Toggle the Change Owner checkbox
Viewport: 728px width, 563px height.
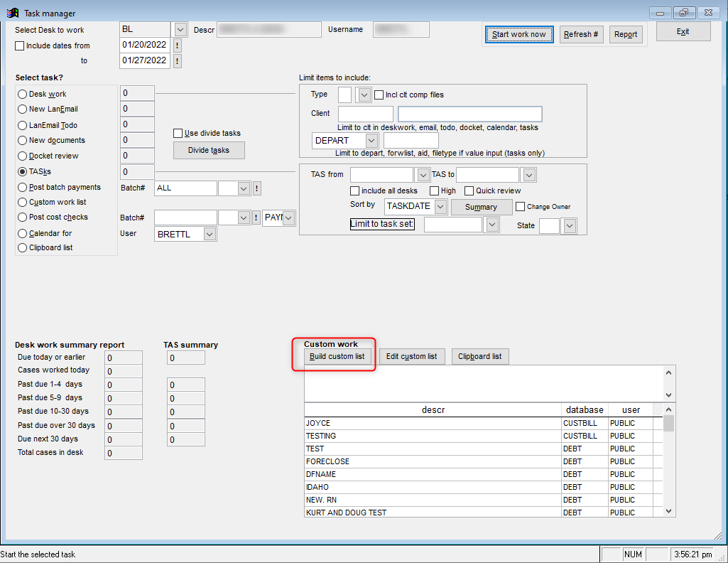pyautogui.click(x=520, y=207)
